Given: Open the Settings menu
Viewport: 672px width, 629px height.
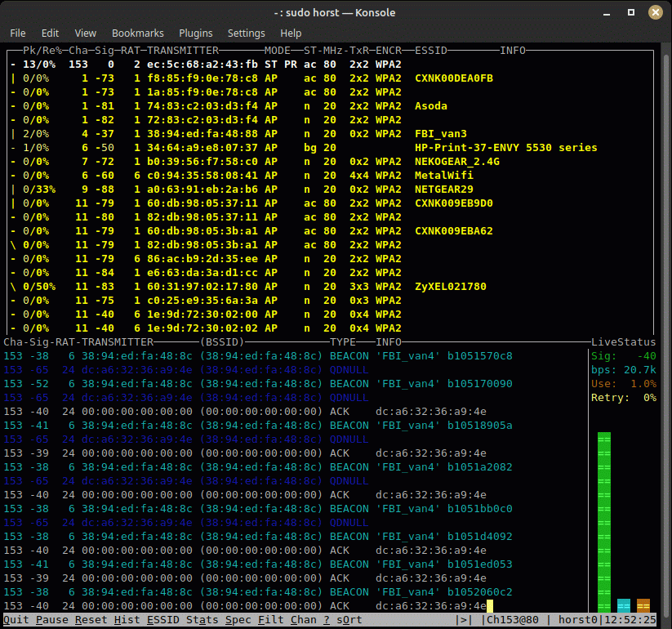Looking at the screenshot, I should (246, 33).
